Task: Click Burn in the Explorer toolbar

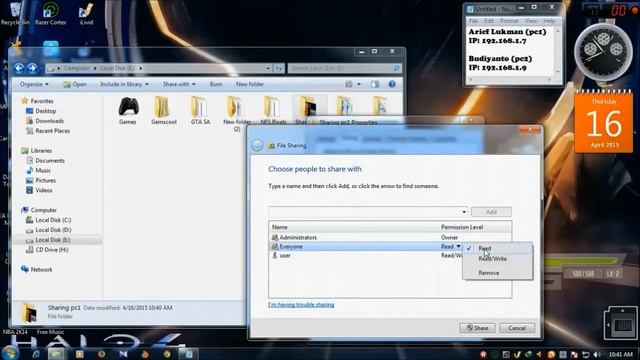Action: point(216,84)
